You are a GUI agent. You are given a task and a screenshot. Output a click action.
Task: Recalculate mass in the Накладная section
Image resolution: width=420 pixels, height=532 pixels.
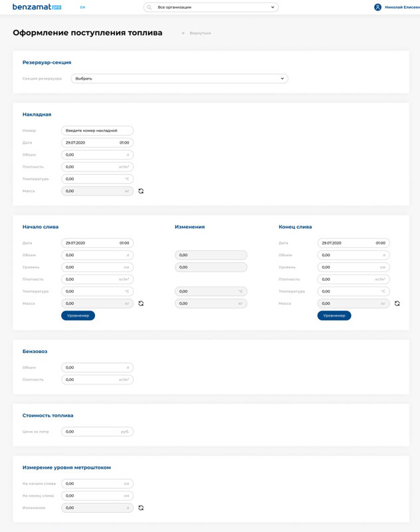click(x=141, y=191)
